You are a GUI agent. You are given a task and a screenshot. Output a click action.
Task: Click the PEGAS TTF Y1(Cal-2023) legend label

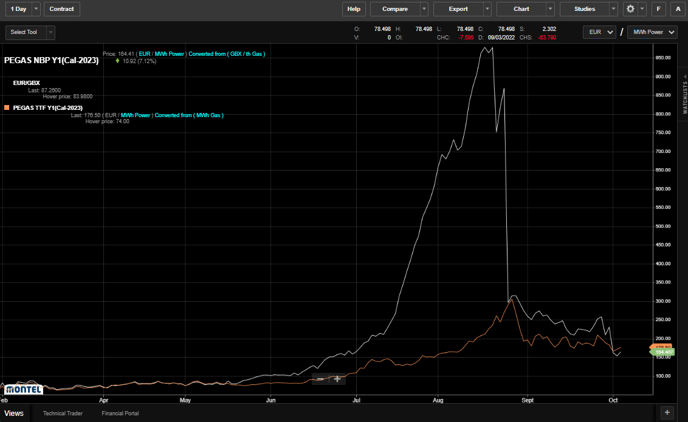pyautogui.click(x=48, y=107)
